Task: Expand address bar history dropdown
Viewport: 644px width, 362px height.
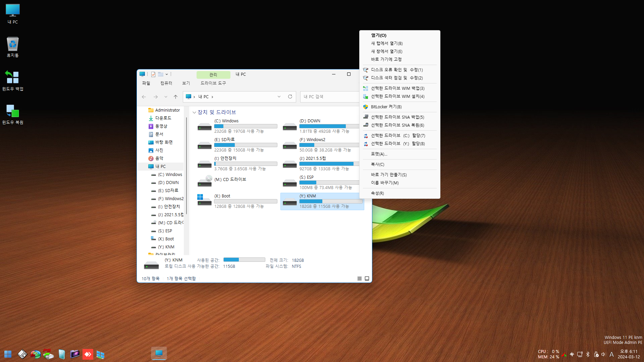Action: point(279,97)
